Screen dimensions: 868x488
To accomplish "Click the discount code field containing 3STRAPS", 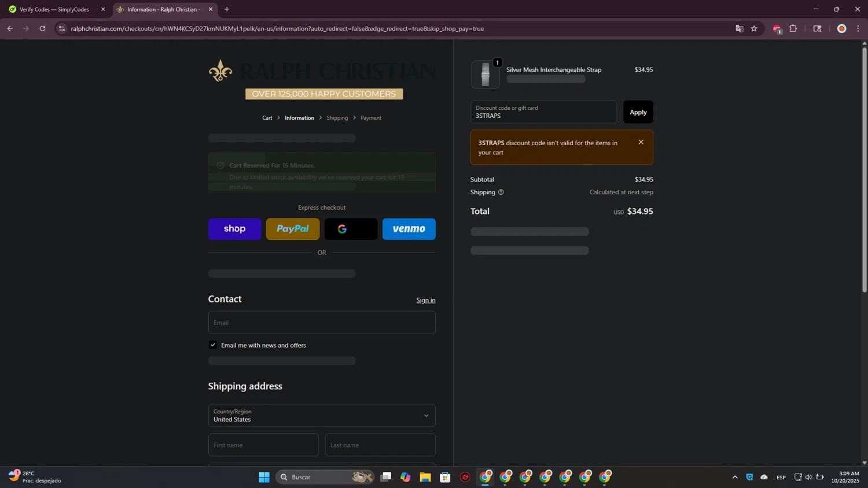I will click(x=543, y=112).
